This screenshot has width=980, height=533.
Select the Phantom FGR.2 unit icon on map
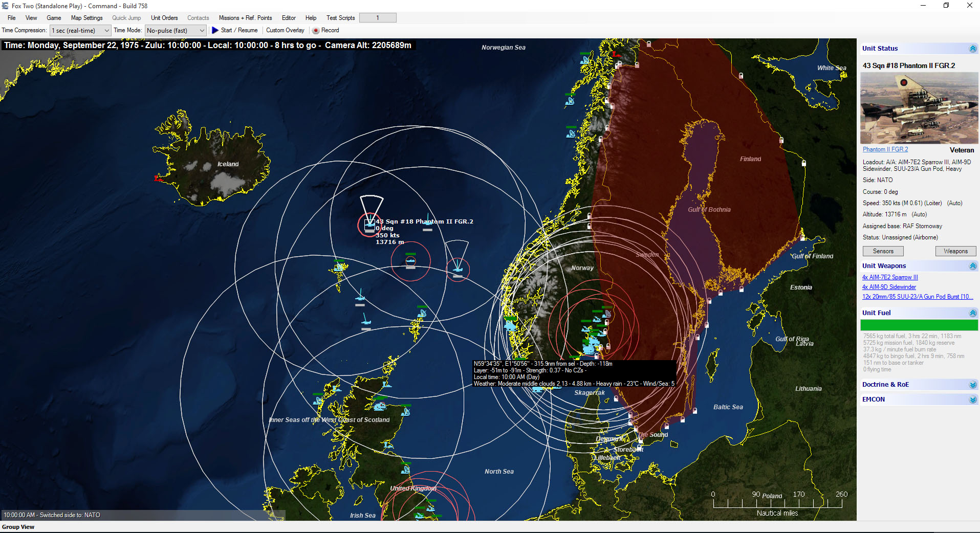(x=369, y=224)
